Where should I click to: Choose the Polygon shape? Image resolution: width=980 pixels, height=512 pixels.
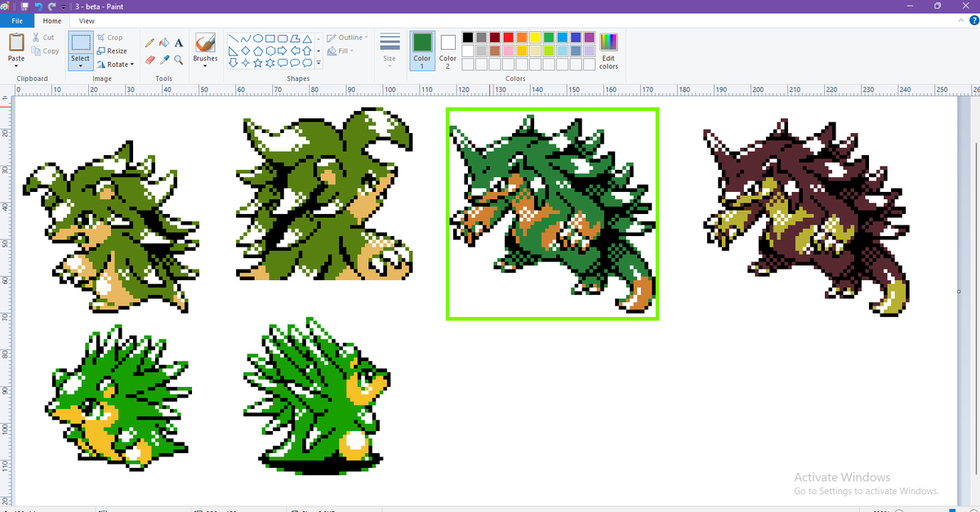click(x=294, y=38)
